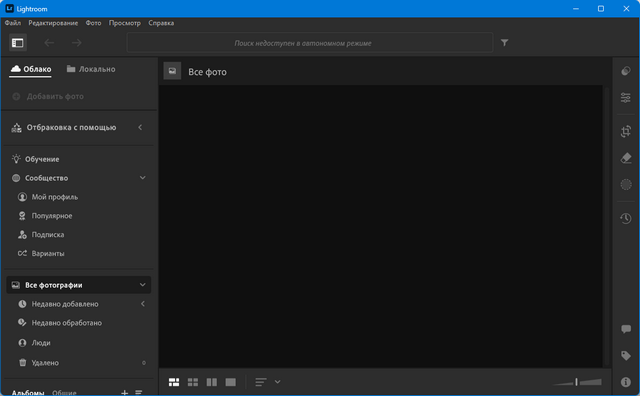Open the Просмотр menu
Viewport: 640px width, 396px height.
[x=124, y=23]
